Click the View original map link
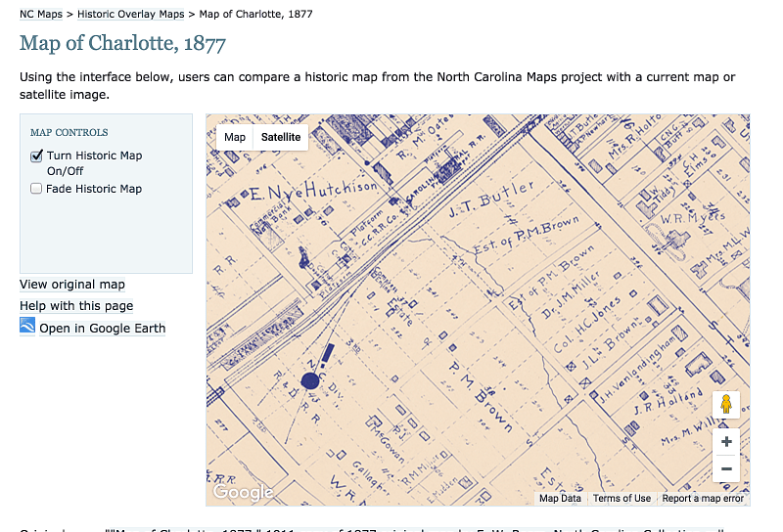The image size is (783, 532). pos(72,285)
